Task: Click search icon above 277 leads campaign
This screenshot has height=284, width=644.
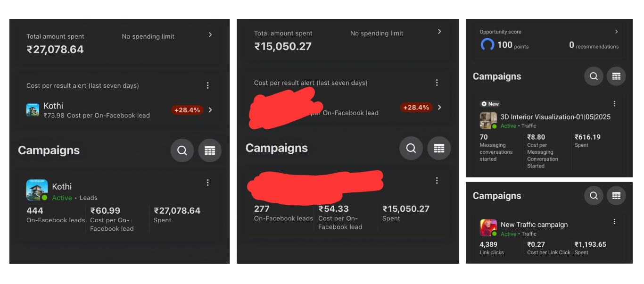Action: click(411, 148)
